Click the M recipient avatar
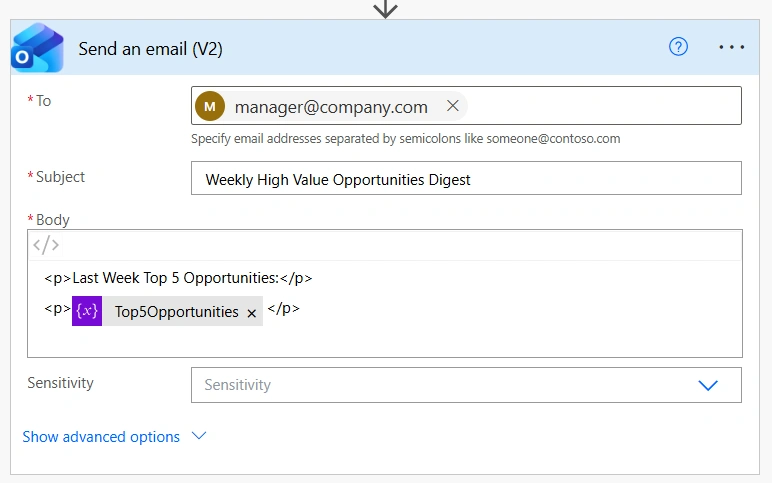Image resolution: width=772 pixels, height=483 pixels. (210, 106)
